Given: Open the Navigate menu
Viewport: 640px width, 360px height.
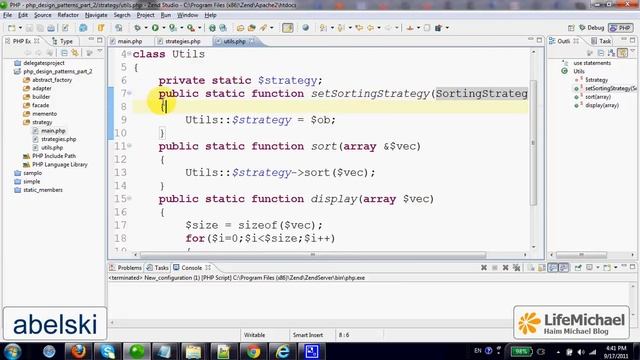Looking at the screenshot, I should coord(96,15).
